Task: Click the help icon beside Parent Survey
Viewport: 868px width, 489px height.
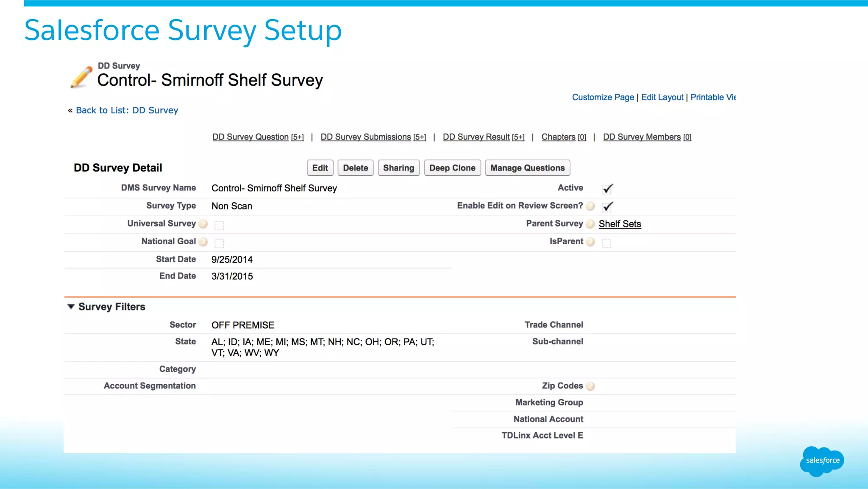Action: pyautogui.click(x=590, y=224)
